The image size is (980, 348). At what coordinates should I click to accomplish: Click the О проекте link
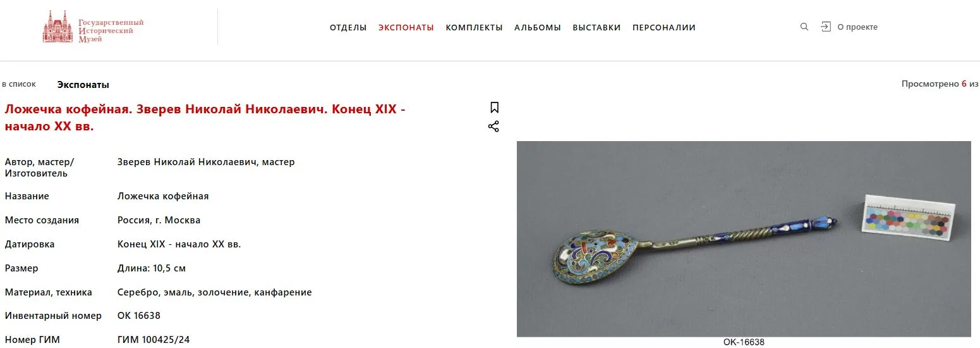point(857,27)
